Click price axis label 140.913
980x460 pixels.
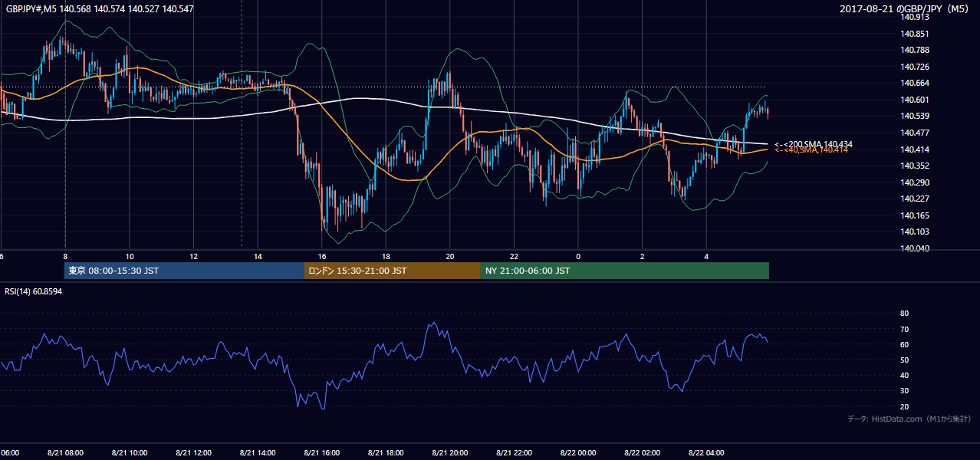point(915,18)
